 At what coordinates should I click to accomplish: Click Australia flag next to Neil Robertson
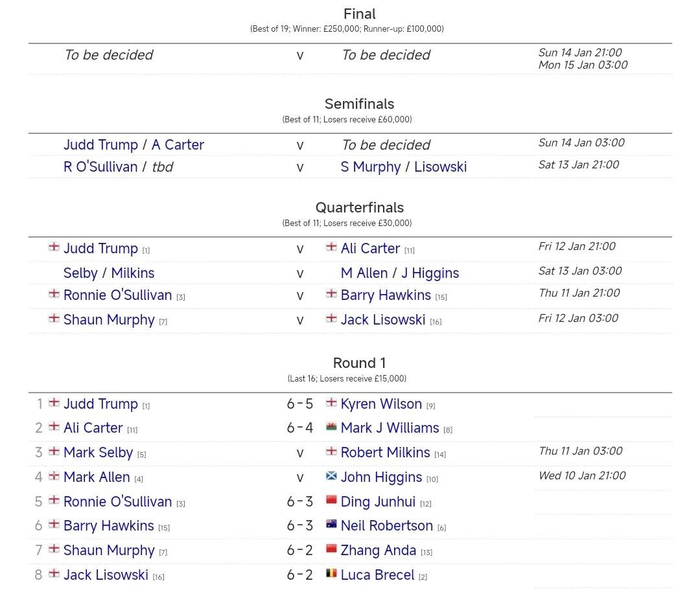pyautogui.click(x=331, y=524)
